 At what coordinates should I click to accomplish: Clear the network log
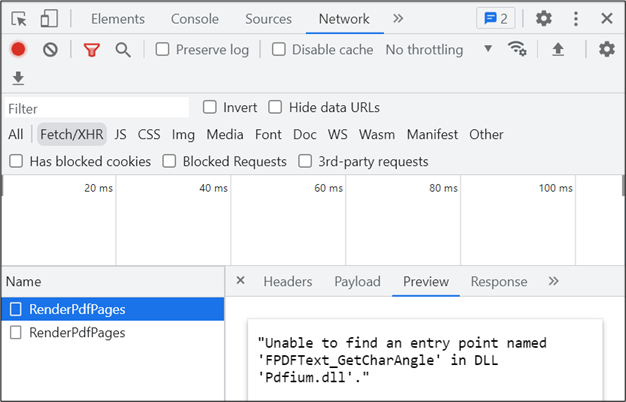coord(50,49)
